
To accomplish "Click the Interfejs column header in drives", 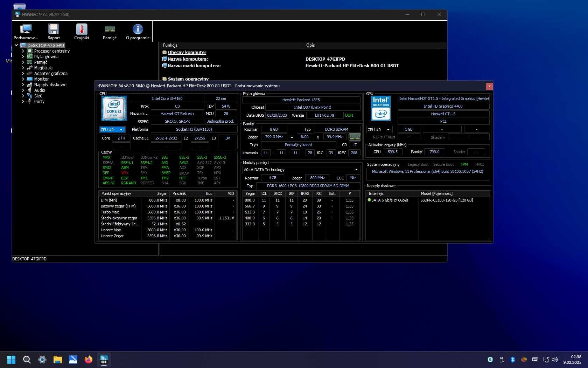I will 392,193.
